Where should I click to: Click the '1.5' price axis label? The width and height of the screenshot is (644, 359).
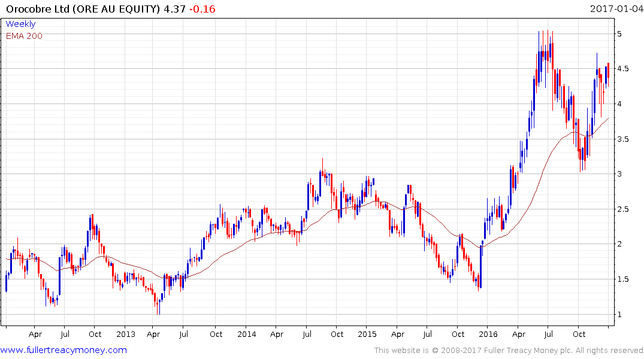pos(622,279)
